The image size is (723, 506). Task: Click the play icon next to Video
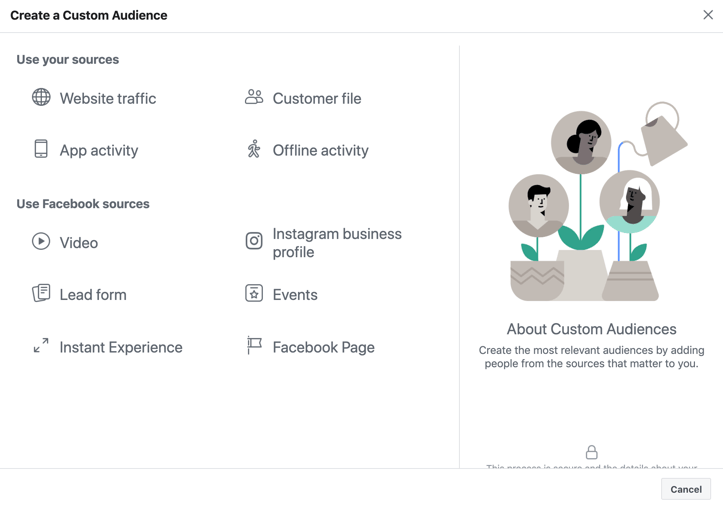pyautogui.click(x=41, y=241)
